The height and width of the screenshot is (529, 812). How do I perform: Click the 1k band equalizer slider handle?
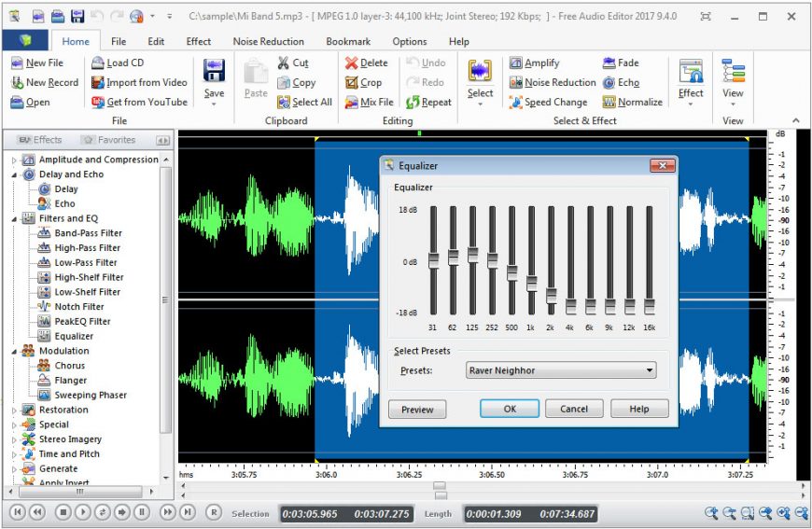point(531,283)
